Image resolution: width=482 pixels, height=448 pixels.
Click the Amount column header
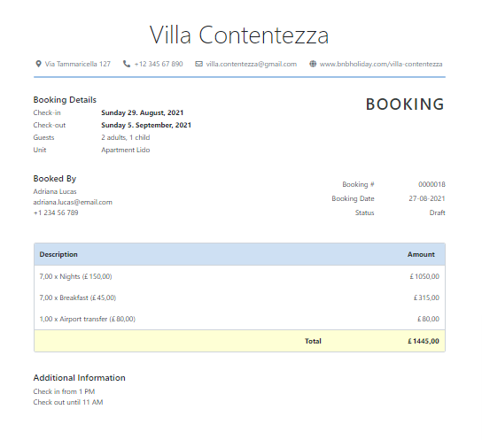click(421, 254)
